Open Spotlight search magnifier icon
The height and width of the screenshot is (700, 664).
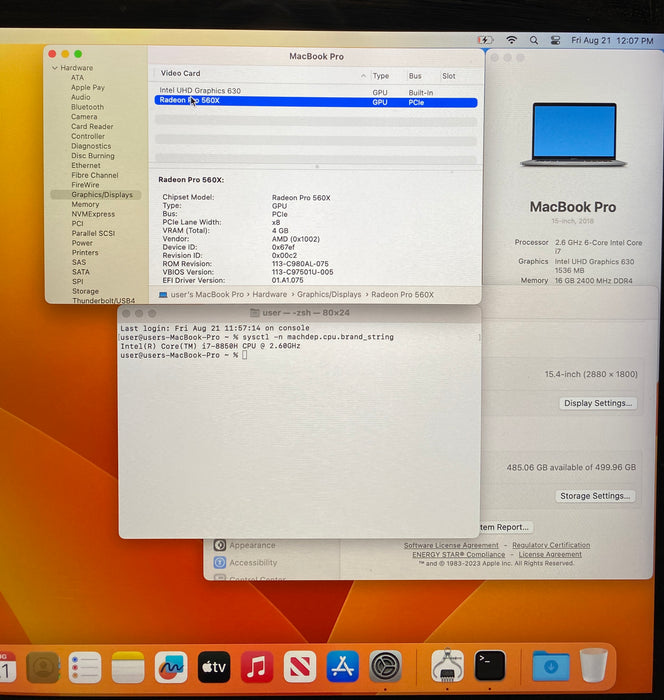tap(534, 40)
